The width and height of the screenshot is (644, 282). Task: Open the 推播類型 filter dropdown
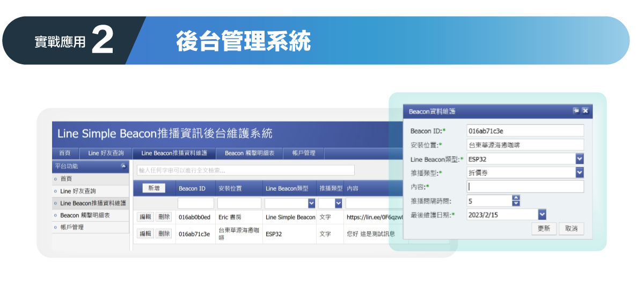(339, 203)
